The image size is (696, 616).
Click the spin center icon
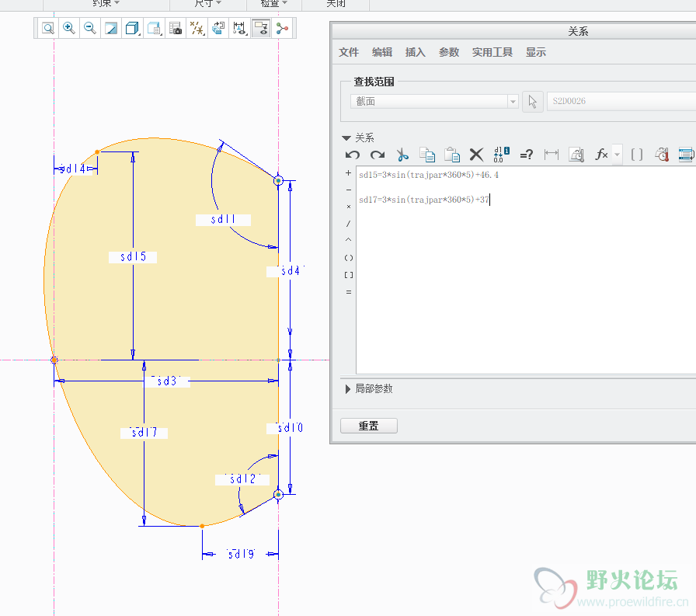(x=282, y=29)
